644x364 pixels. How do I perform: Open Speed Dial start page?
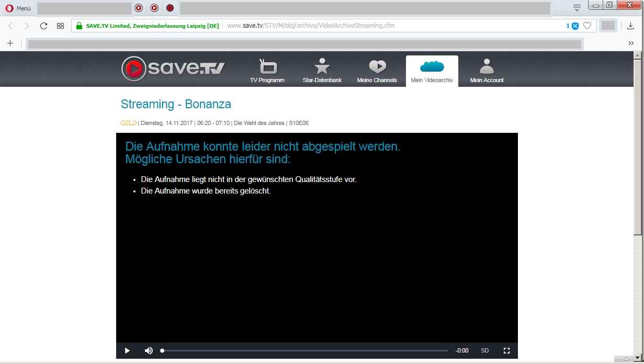tap(60, 26)
